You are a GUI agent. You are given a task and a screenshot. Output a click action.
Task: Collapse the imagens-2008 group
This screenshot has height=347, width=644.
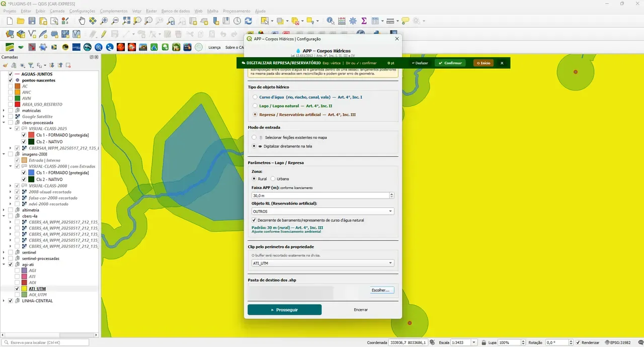pyautogui.click(x=4, y=154)
